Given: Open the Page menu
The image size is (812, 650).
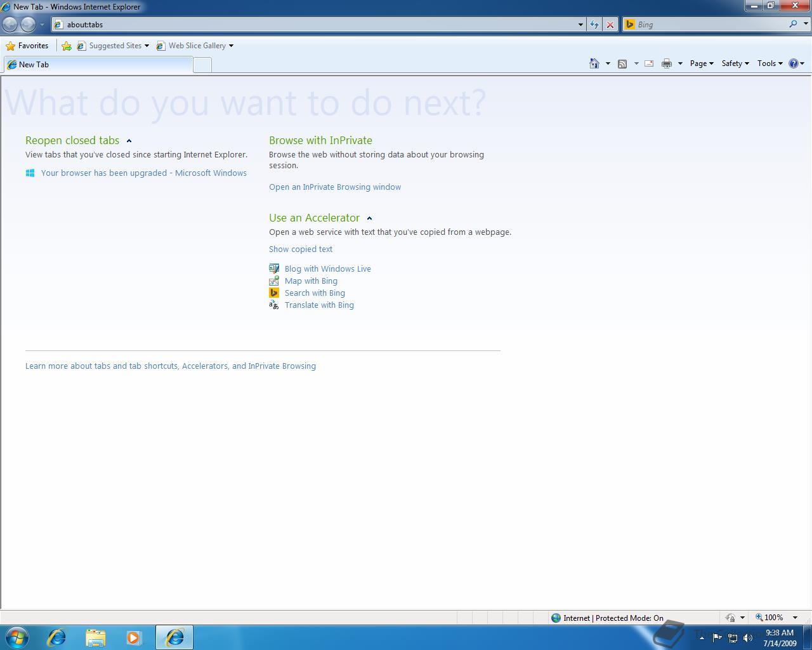Looking at the screenshot, I should [x=702, y=63].
